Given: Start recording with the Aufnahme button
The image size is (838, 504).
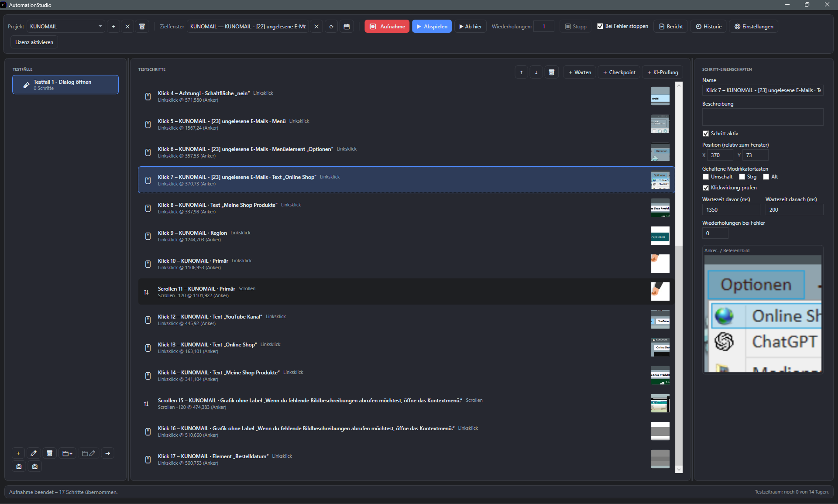Looking at the screenshot, I should click(x=387, y=27).
